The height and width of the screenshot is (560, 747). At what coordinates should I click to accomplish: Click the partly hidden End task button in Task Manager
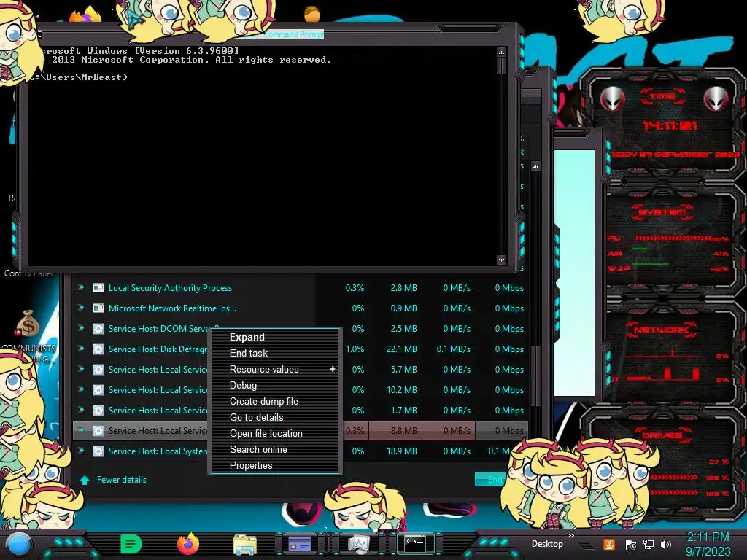[489, 480]
